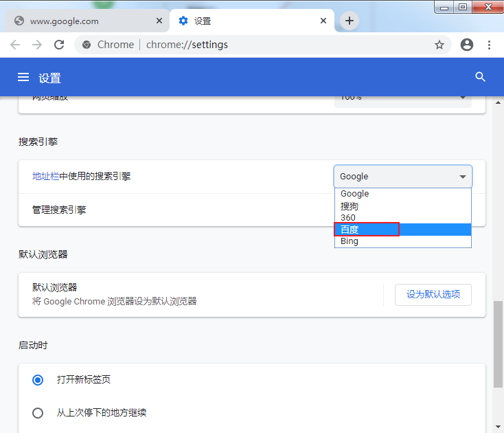Screen dimensions: 504x433
Task: Click the 默认浏览器 section heading
Action: pyautogui.click(x=43, y=254)
